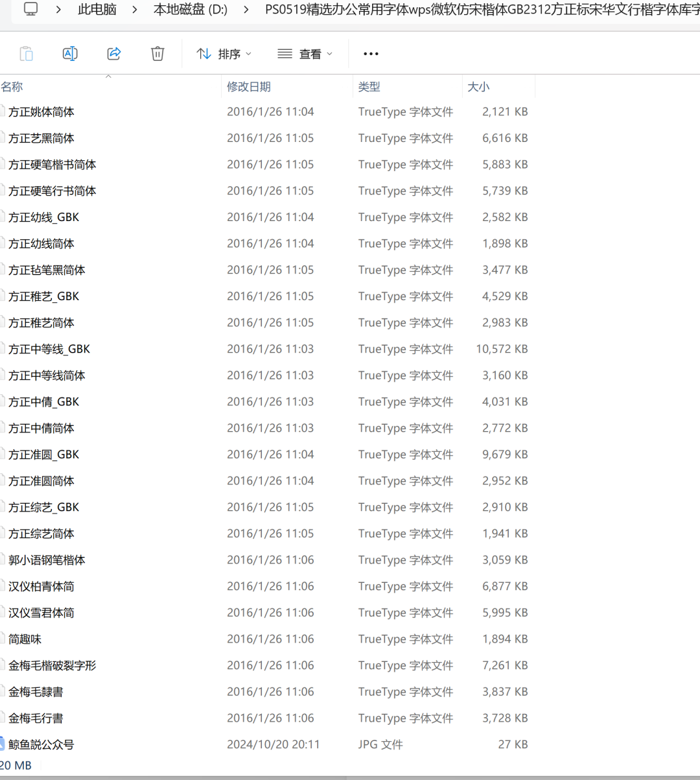This screenshot has width=700, height=780.
Task: Select the file 汉仪雪君体简
Action: click(x=41, y=613)
